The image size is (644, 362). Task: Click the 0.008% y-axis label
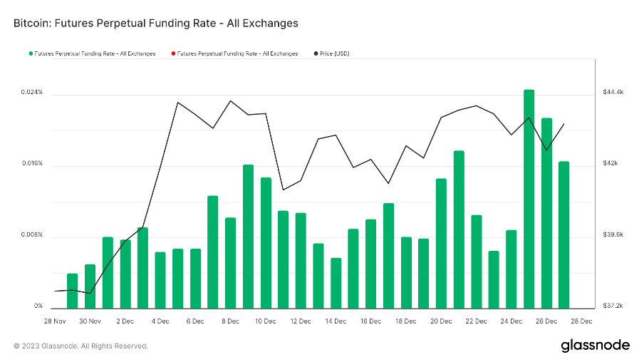point(31,234)
